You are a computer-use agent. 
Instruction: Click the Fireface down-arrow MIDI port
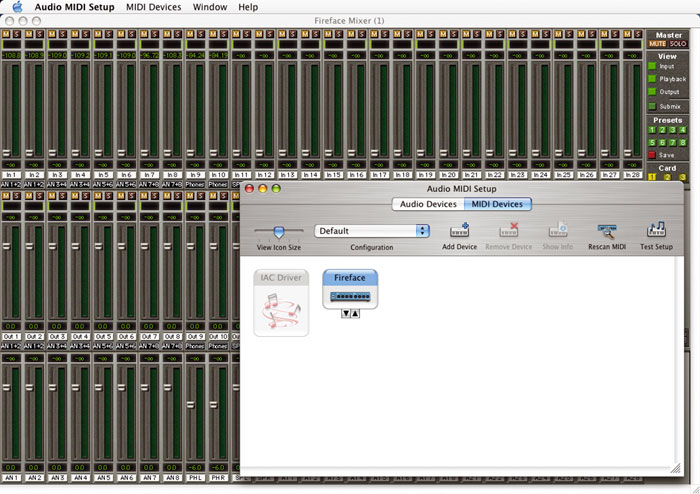pos(345,314)
